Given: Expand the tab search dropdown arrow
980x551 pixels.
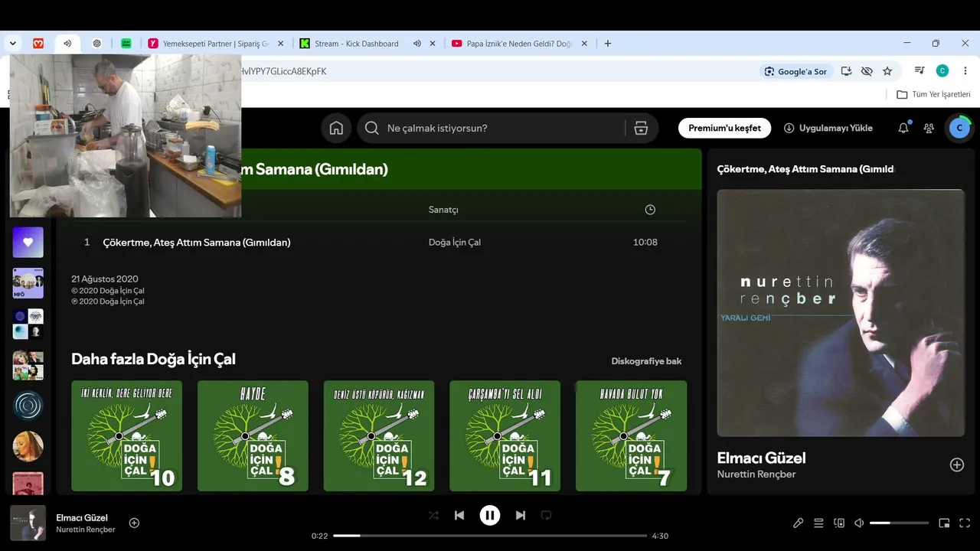Looking at the screenshot, I should [x=13, y=44].
